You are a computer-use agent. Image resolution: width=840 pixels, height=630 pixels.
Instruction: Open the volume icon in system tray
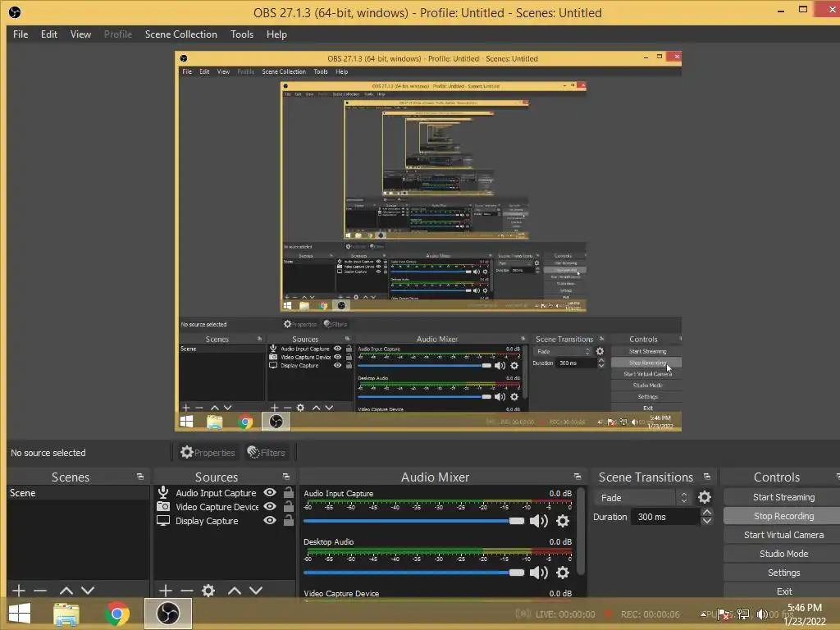762,614
